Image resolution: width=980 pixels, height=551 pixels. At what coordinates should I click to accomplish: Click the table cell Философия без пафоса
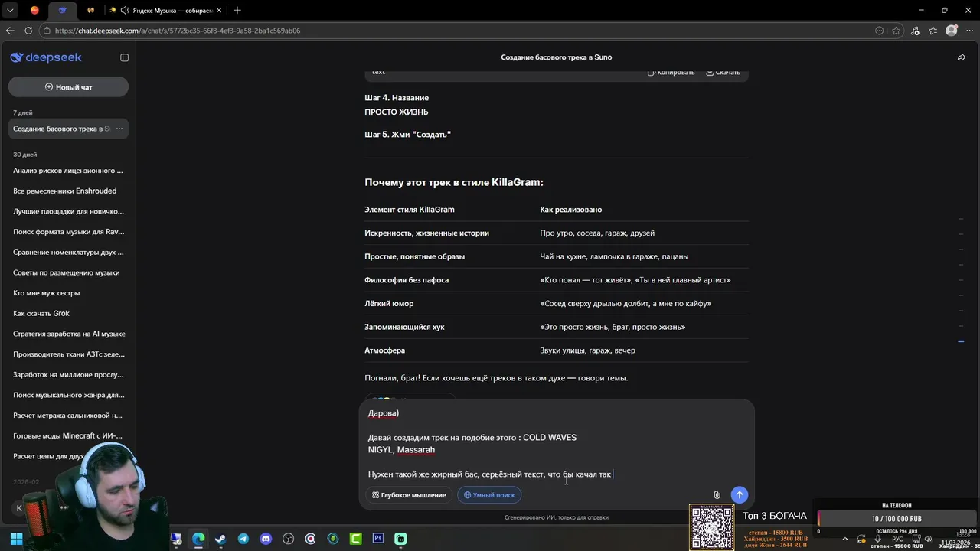[x=407, y=280]
